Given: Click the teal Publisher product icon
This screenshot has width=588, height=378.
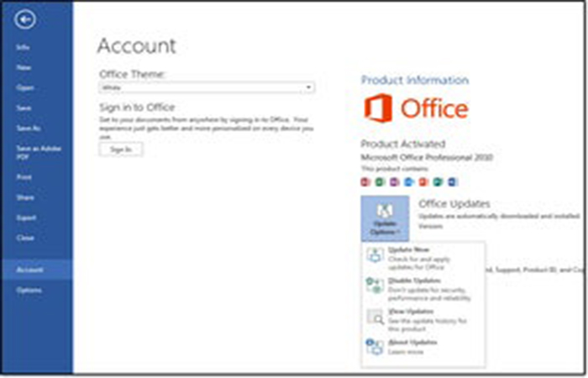Looking at the screenshot, I should [x=438, y=182].
